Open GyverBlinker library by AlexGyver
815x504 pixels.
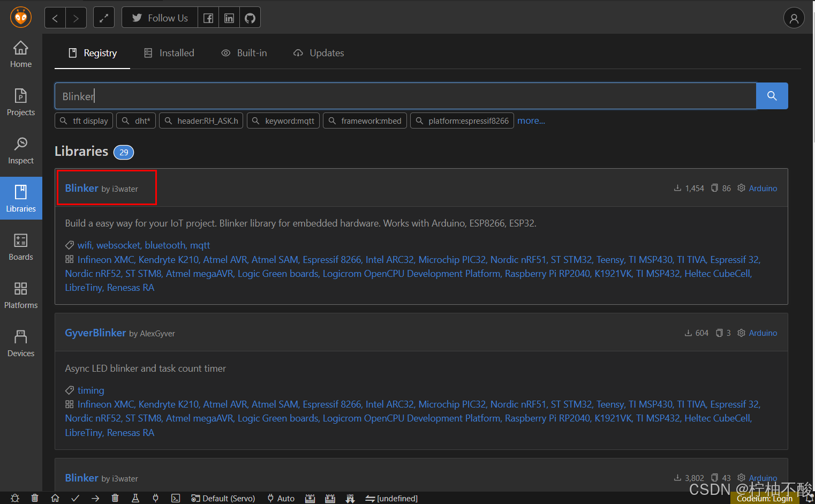(95, 333)
